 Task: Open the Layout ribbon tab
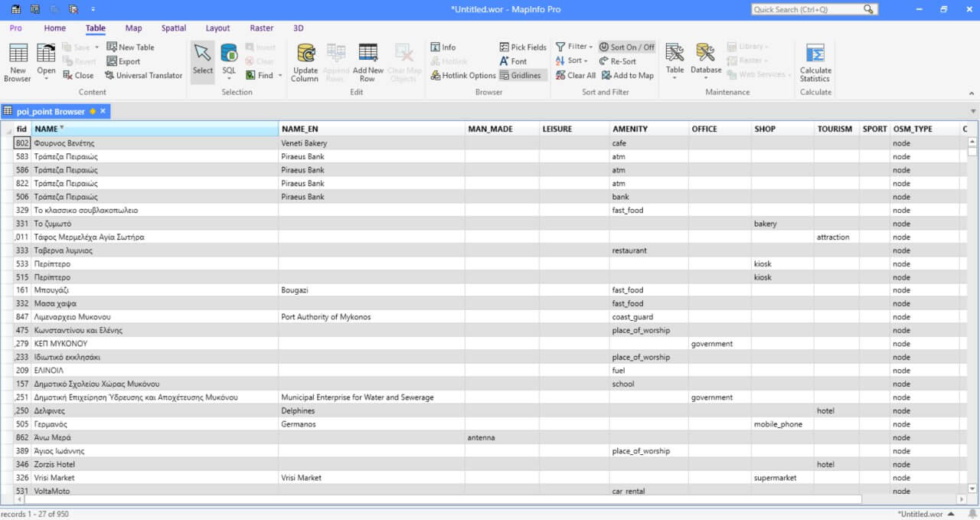(x=217, y=28)
